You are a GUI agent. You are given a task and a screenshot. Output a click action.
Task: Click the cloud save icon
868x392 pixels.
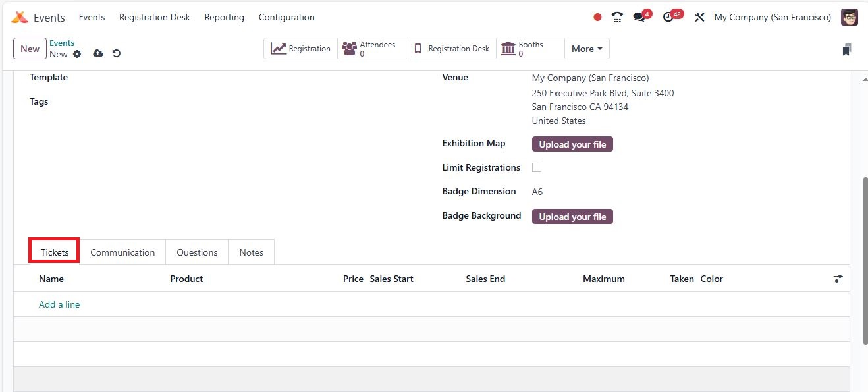tap(98, 53)
